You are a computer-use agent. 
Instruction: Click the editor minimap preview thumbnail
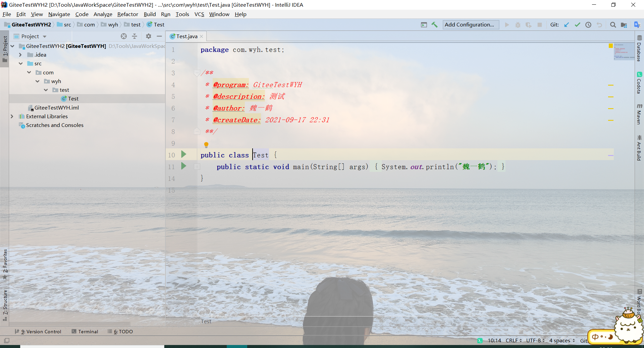624,52
